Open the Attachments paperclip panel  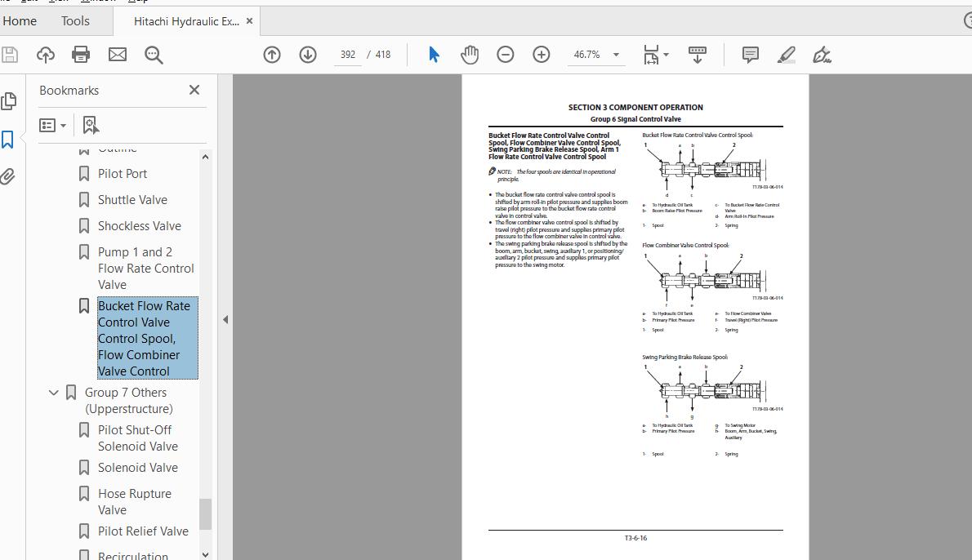[x=8, y=176]
